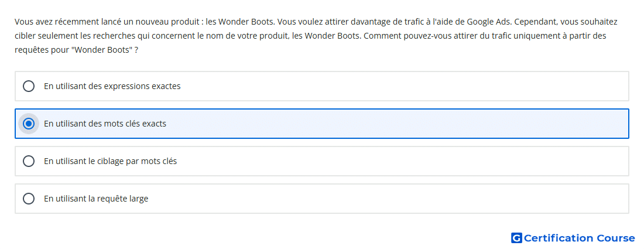Select the "expressions exactes" radio button
The width and height of the screenshot is (644, 249).
pyautogui.click(x=29, y=86)
